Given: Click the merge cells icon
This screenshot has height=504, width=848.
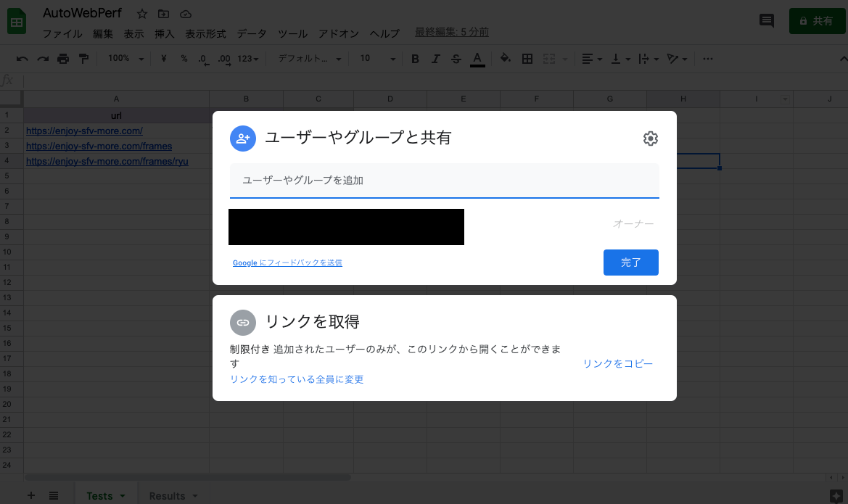Looking at the screenshot, I should click(549, 59).
